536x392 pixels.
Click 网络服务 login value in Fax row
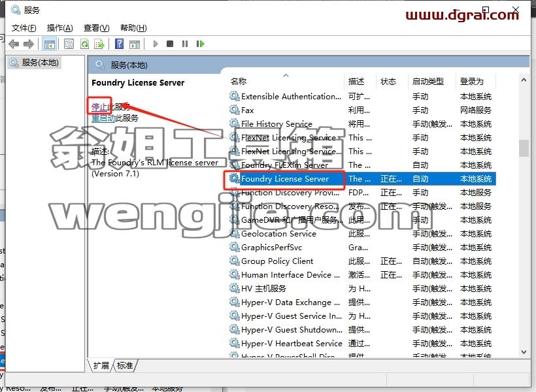coord(475,110)
